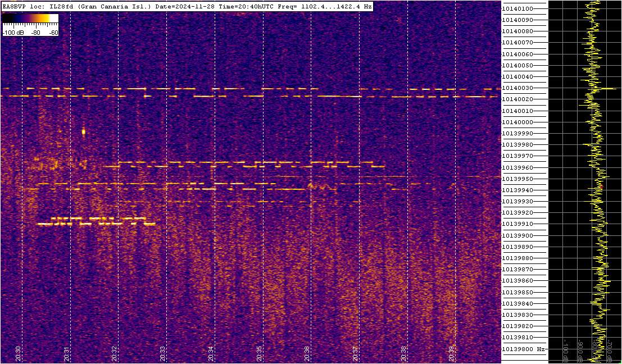Choose the 10139820 frequency tick label
The image size is (622, 364).
click(x=517, y=326)
